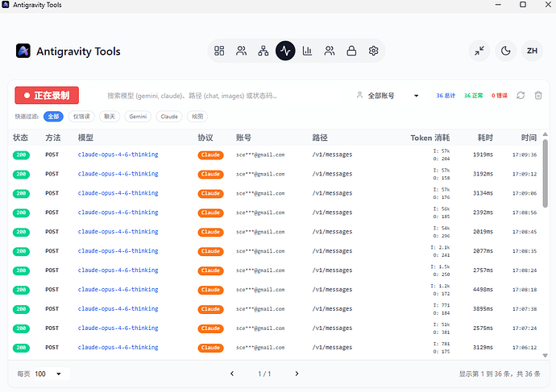This screenshot has width=556, height=392.
Task: Open the accounts icon next to the dashboard icon
Action: (241, 51)
